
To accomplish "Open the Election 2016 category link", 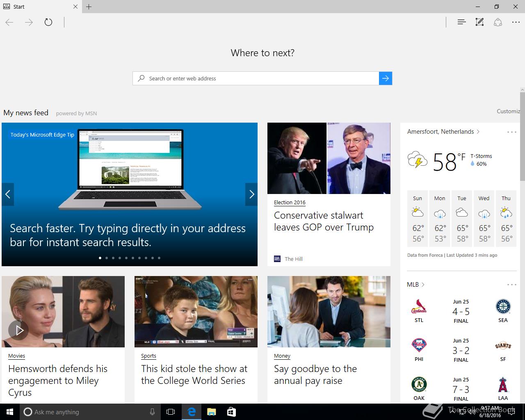I will (x=290, y=202).
